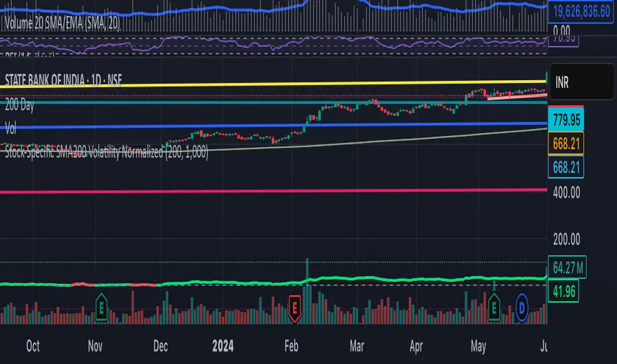Click the Mar label on time axis
Screen dimensions: 617x364
coord(357,346)
